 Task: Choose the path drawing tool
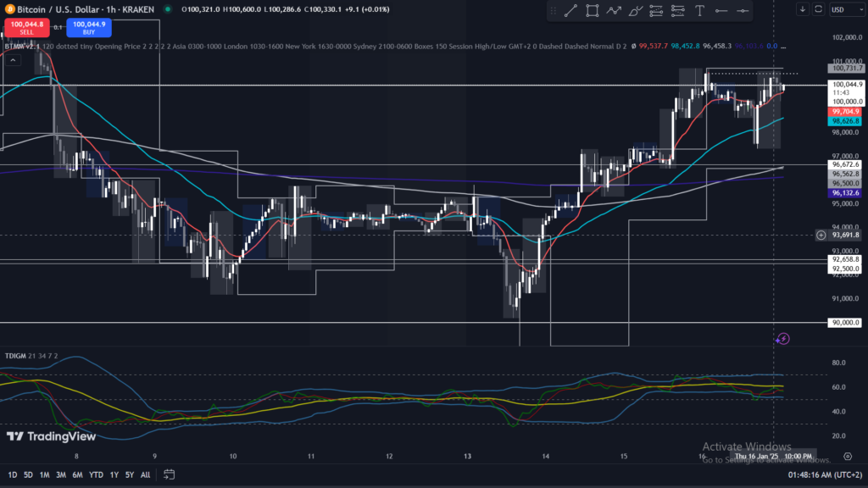point(614,10)
